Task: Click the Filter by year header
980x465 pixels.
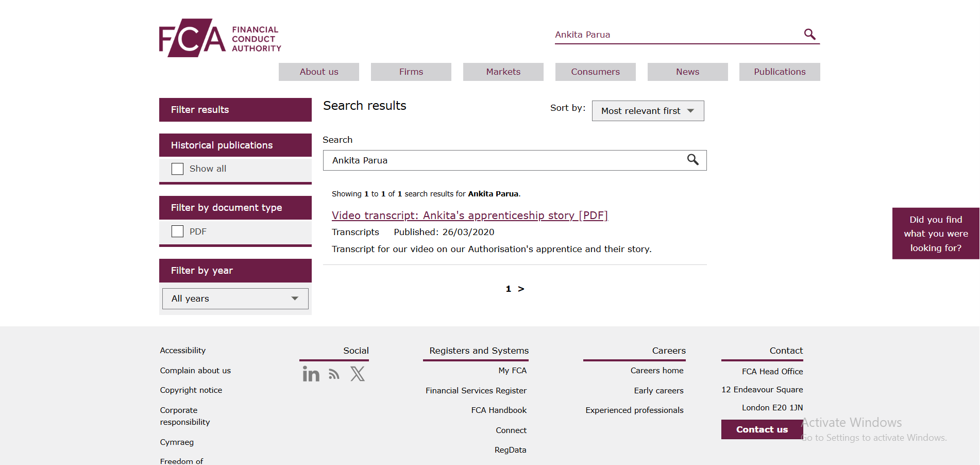Action: [x=235, y=271]
